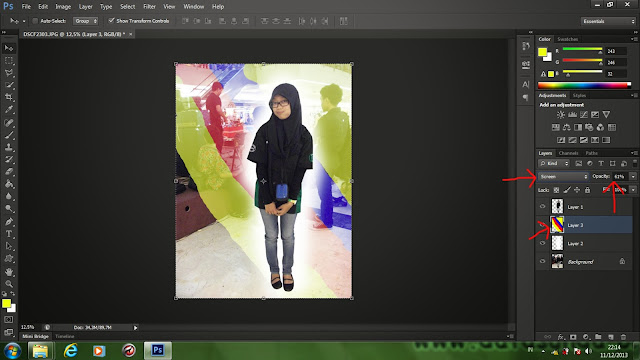Screen dimensions: 640x360
Task: Toggle the Auto-Select checkbox
Action: point(35,21)
